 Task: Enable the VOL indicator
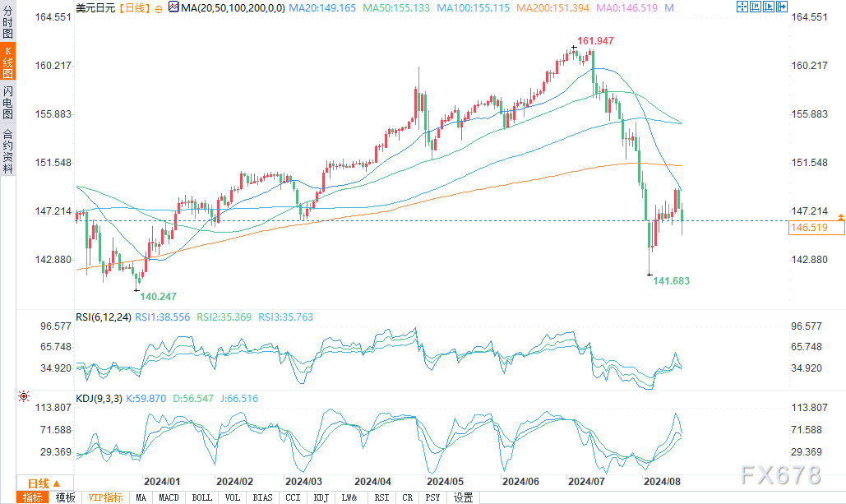(233, 497)
